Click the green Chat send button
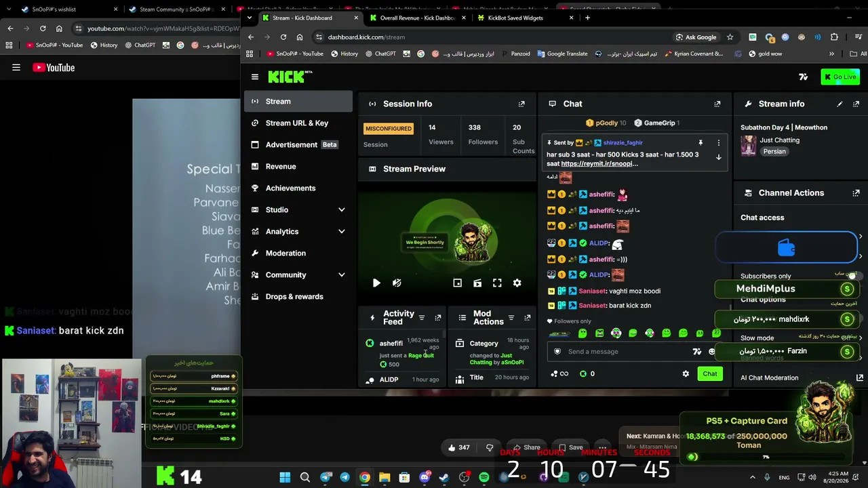The width and height of the screenshot is (868, 488). [710, 374]
